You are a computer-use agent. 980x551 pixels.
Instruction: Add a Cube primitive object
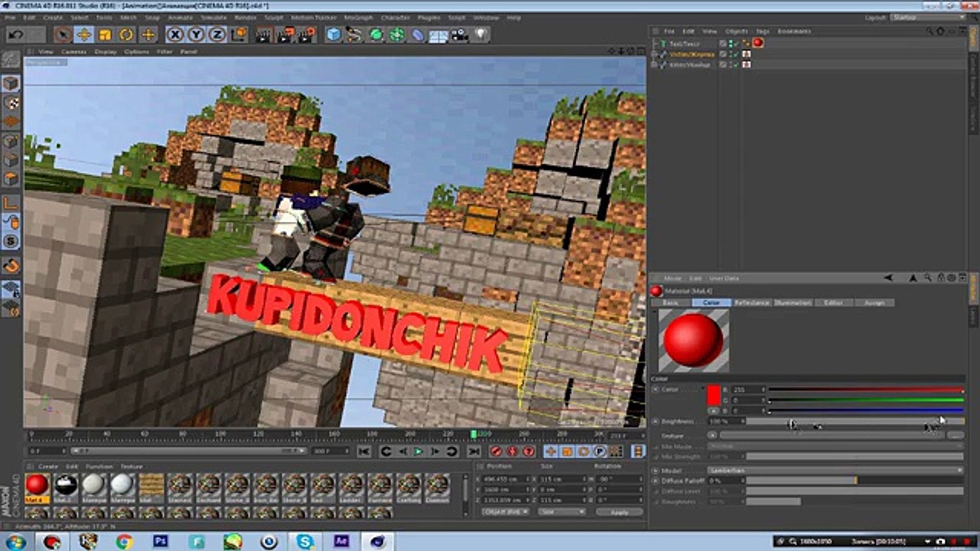(333, 35)
